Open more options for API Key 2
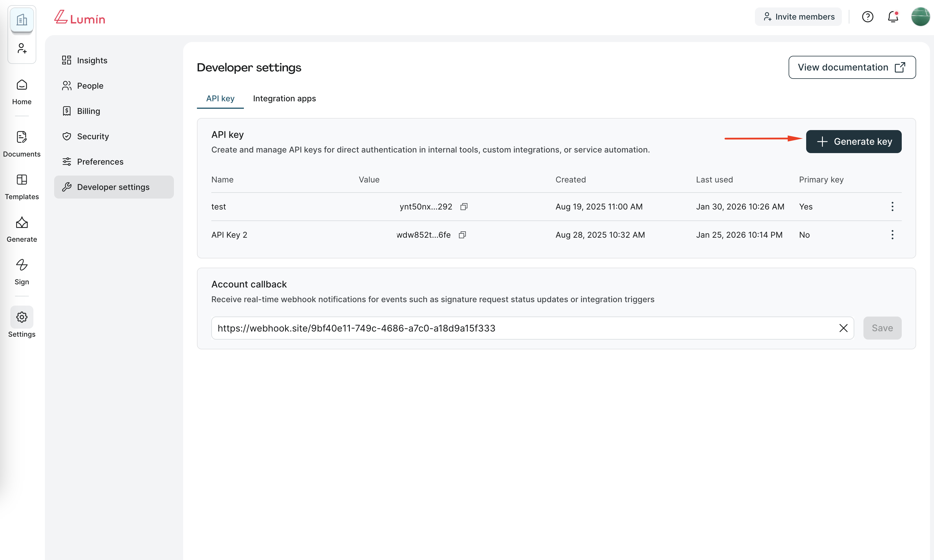Screen dimensions: 934x560 893,235
